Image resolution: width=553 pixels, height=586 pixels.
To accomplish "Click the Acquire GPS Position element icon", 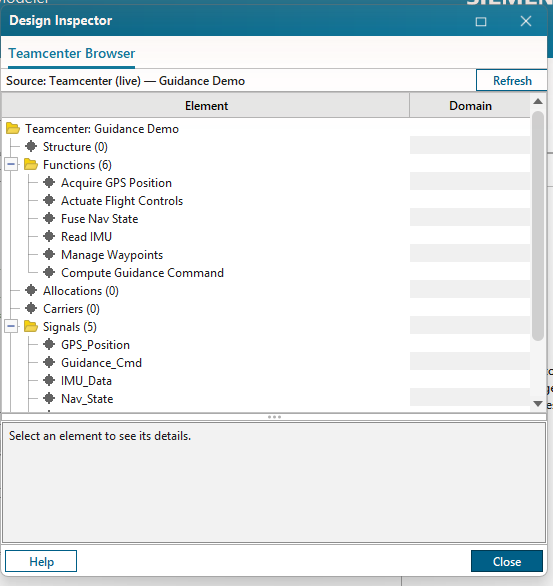I will [49, 182].
